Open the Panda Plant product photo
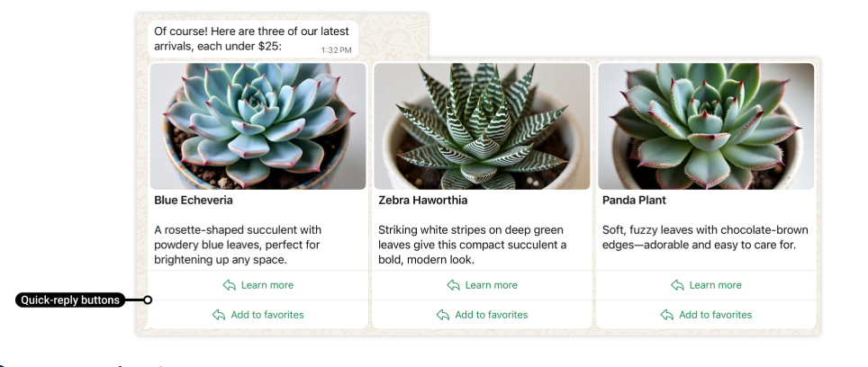The image size is (868, 367). 706,126
